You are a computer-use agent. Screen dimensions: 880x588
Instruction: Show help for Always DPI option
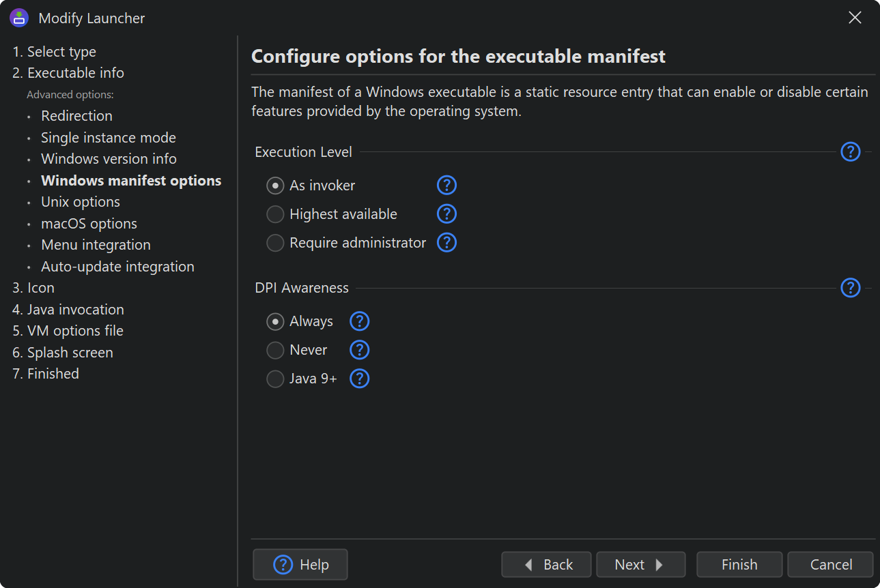click(x=359, y=321)
